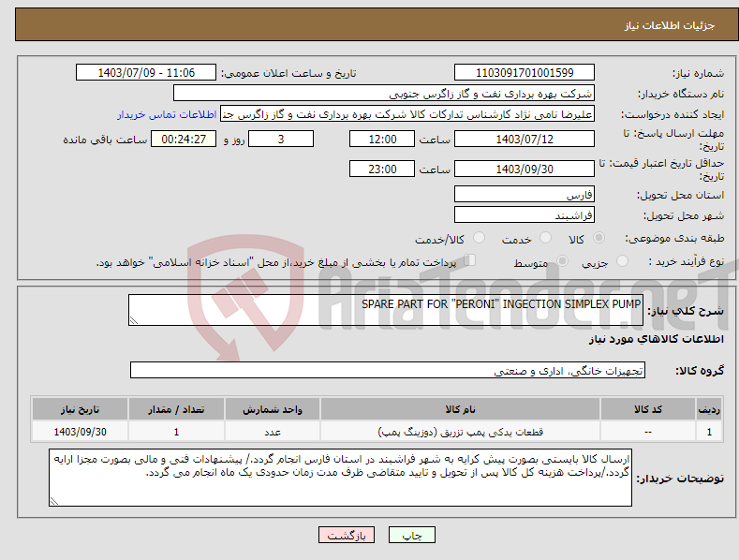
Task: Click the need number field 1103091701001599
Action: (525, 73)
